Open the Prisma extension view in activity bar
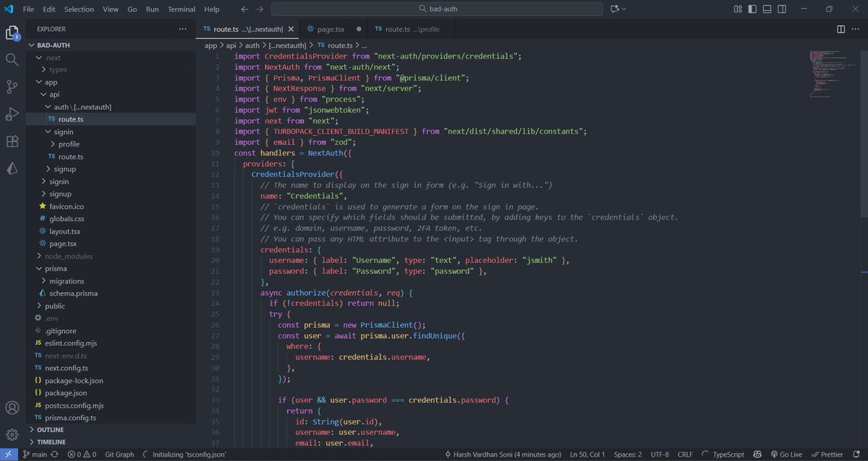Screen dimensions: 868x461 12,168
